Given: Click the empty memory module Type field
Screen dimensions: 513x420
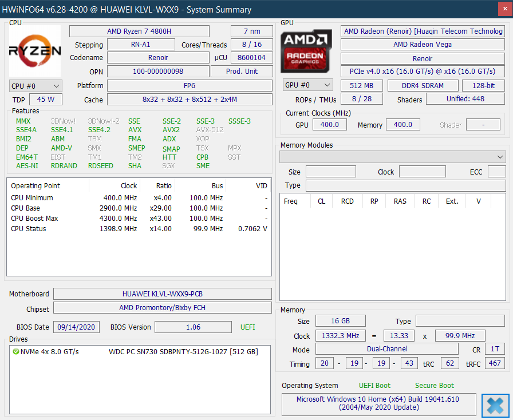Looking at the screenshot, I should coord(406,185).
